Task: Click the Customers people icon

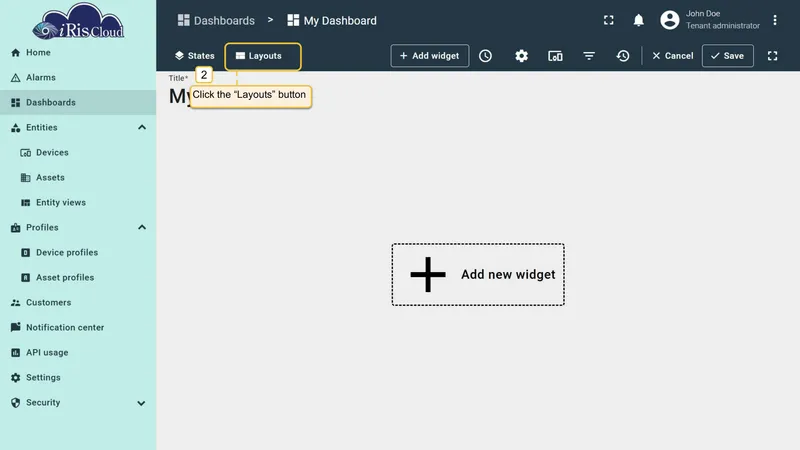Action: click(x=15, y=303)
